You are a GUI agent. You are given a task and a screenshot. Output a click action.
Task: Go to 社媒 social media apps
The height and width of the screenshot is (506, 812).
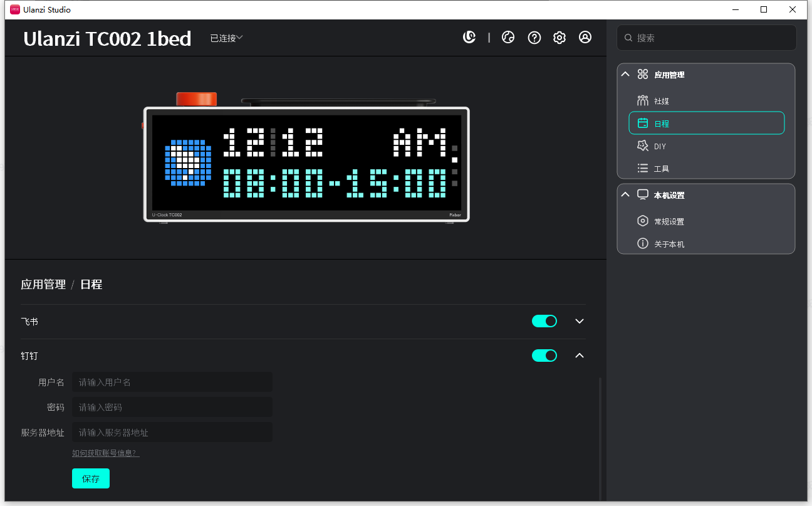click(706, 101)
